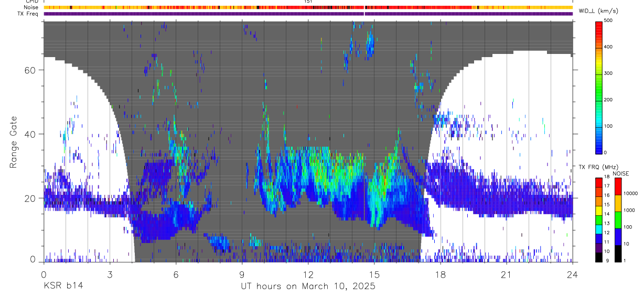The width and height of the screenshot is (644, 297).
Task: Click the yellow 1000–10000 noise swatch
Action: [x=617, y=203]
